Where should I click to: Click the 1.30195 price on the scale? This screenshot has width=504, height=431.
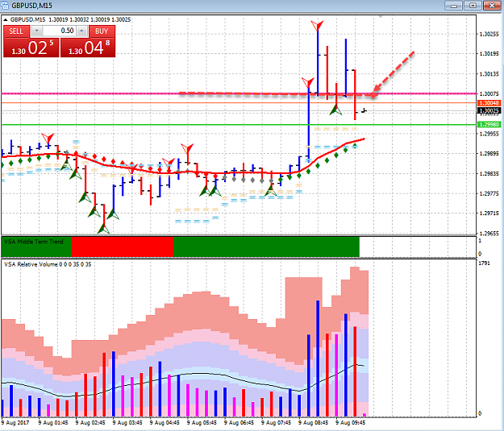click(x=489, y=54)
